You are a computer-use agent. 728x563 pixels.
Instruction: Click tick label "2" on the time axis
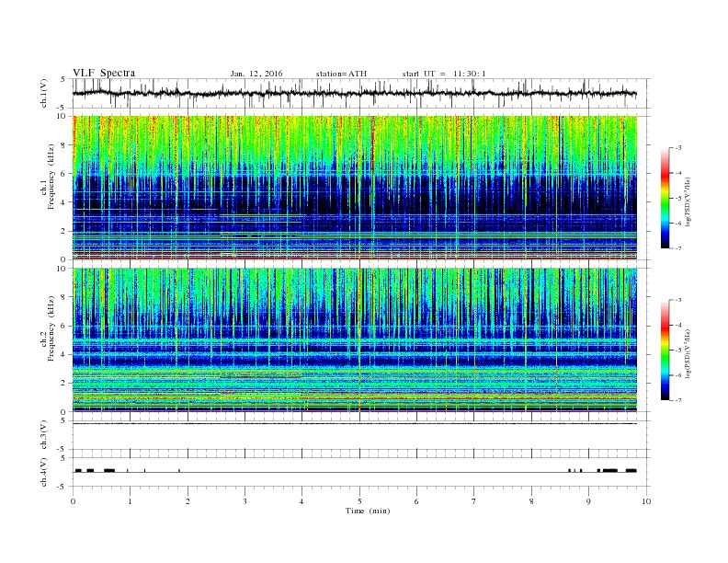(188, 501)
